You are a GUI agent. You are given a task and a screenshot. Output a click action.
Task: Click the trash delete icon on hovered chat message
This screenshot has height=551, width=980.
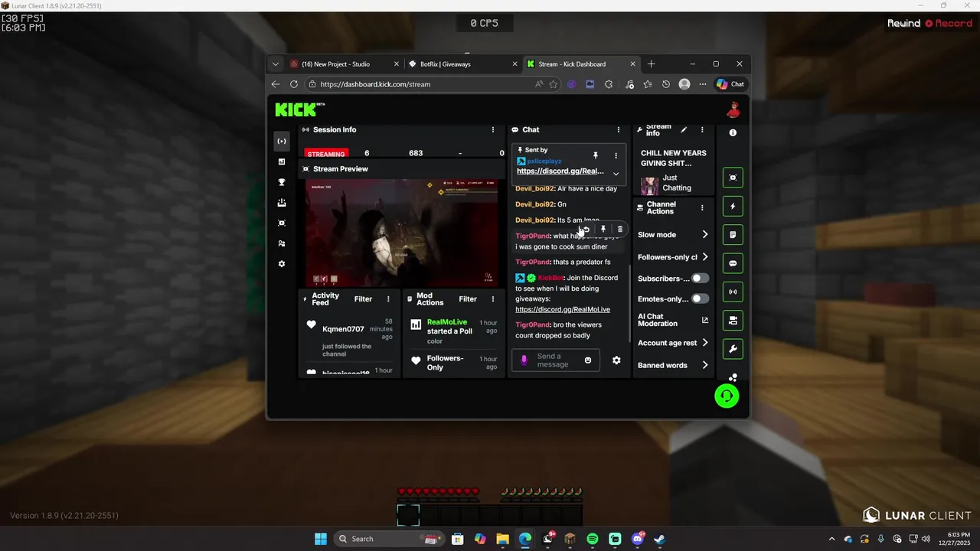pos(620,229)
